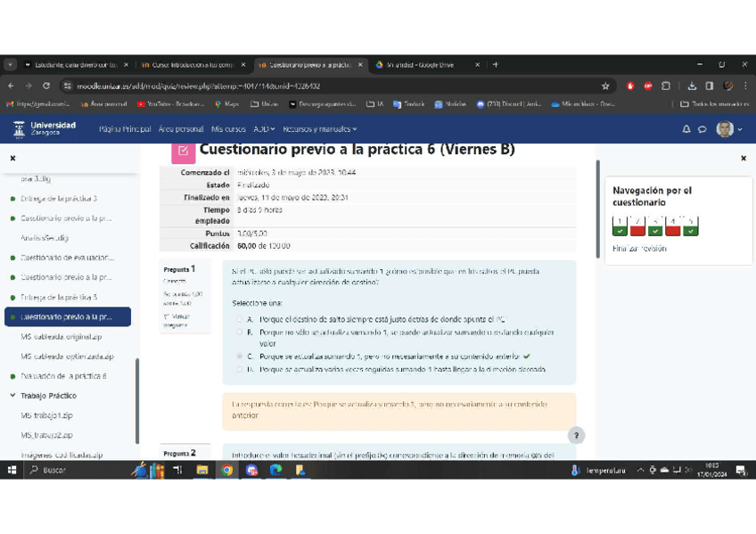This screenshot has height=534, width=756.
Task: Open MS cableada optimizada.zip file
Action: (67, 357)
